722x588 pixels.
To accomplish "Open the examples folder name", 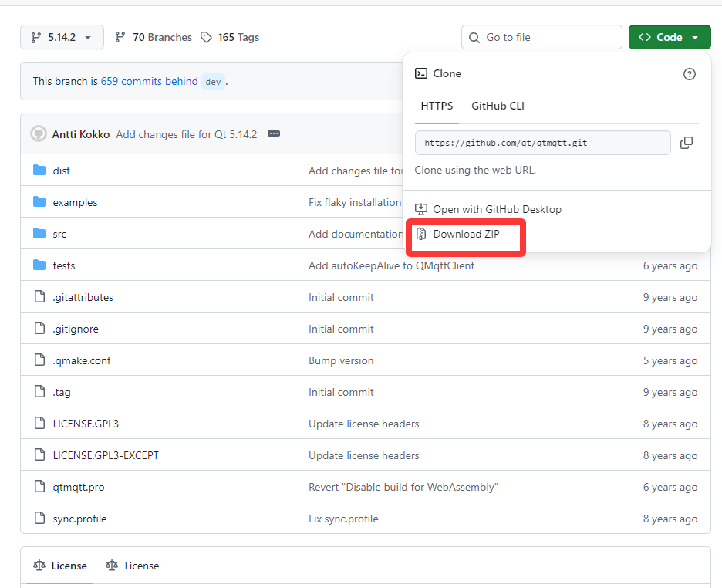I will click(x=75, y=203).
